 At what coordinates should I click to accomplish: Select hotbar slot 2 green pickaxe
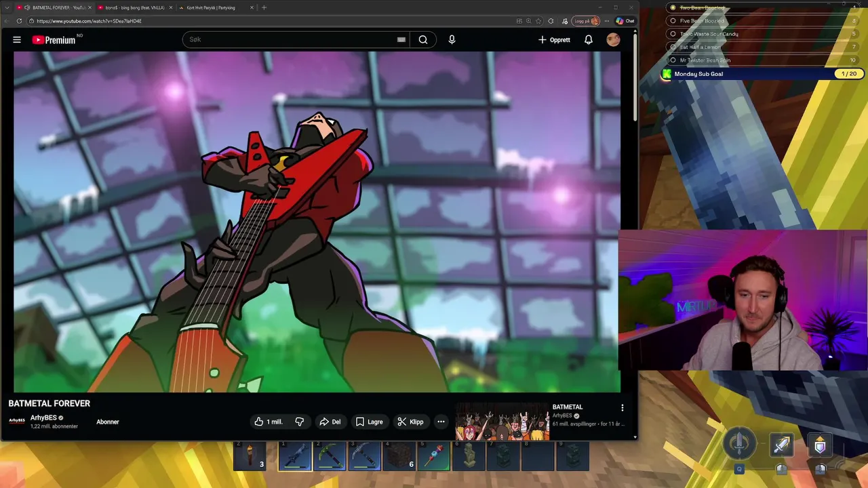click(x=330, y=455)
